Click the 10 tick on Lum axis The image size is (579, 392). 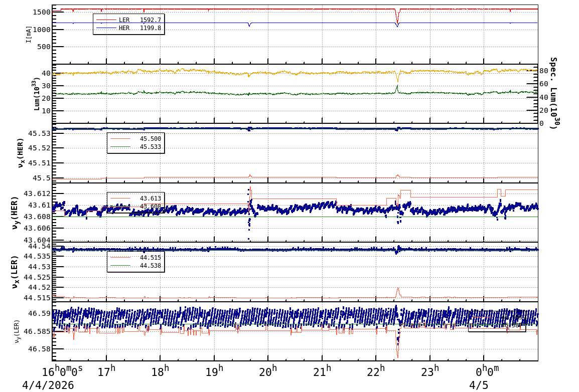(x=46, y=111)
